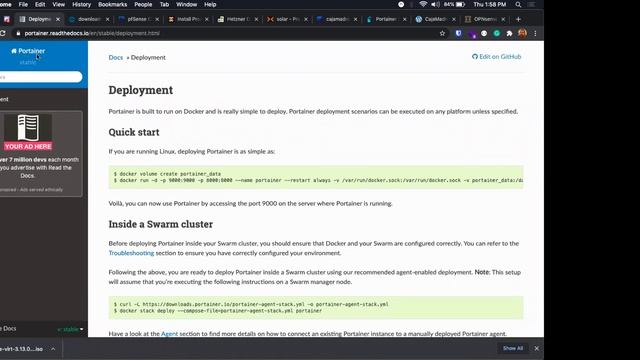Click the first pinned tab icon

[x=7, y=19]
